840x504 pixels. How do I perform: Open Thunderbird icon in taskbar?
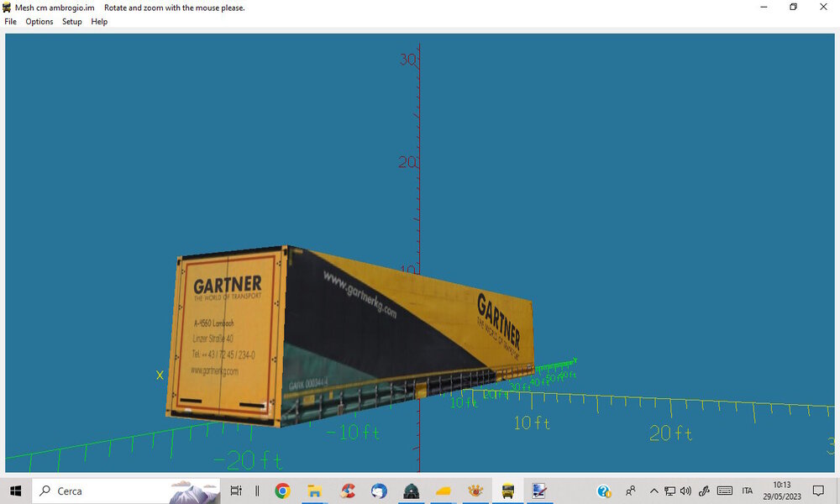click(x=380, y=491)
